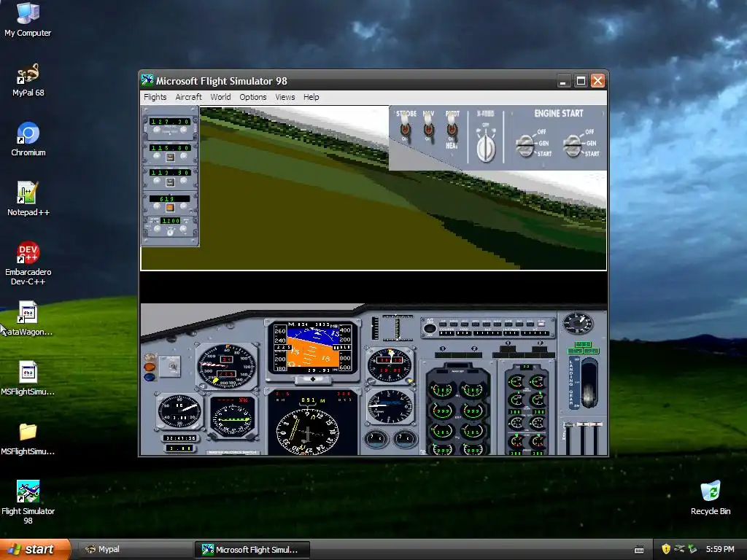
Task: Open the Options menu
Action: coord(253,97)
